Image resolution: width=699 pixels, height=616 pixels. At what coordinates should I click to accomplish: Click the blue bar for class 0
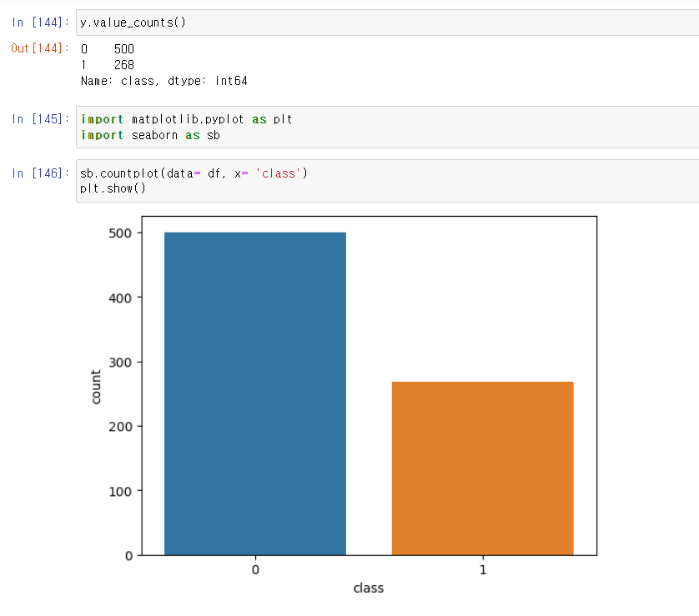point(255,393)
